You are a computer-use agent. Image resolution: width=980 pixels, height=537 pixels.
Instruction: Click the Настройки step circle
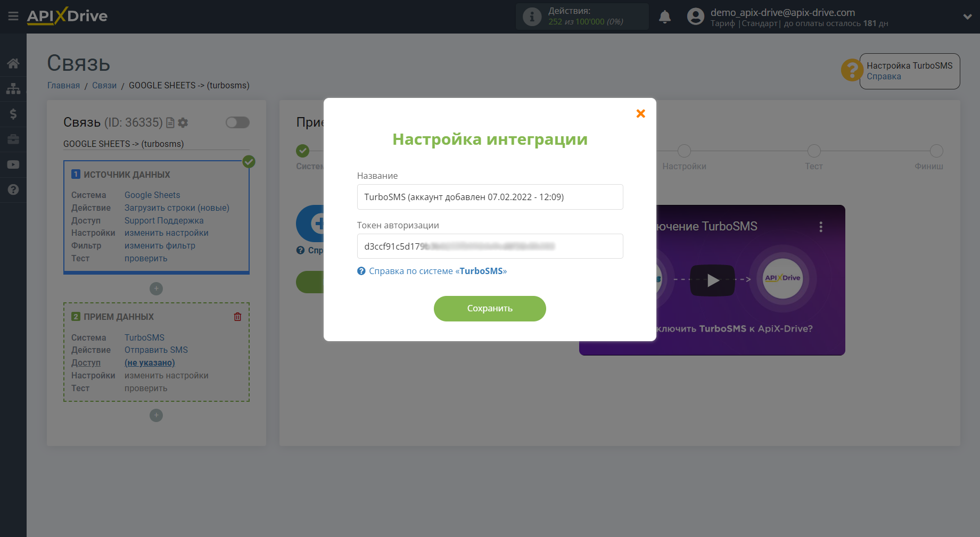coord(684,151)
